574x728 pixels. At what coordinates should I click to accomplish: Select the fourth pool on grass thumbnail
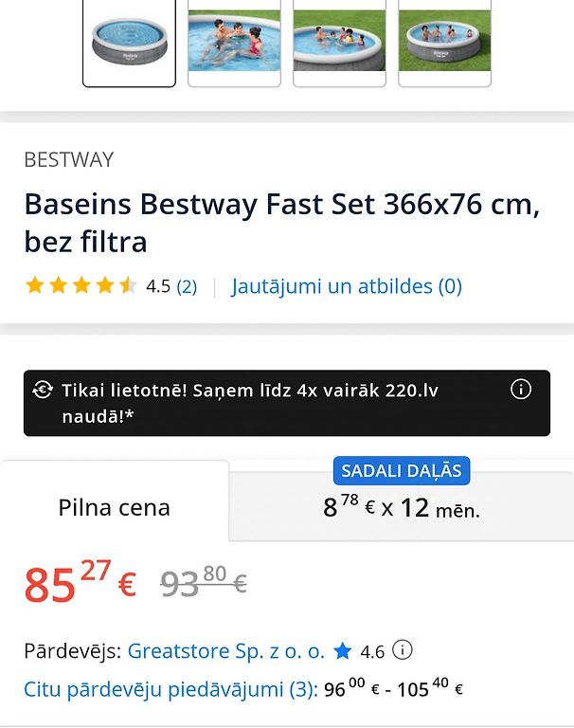(444, 44)
